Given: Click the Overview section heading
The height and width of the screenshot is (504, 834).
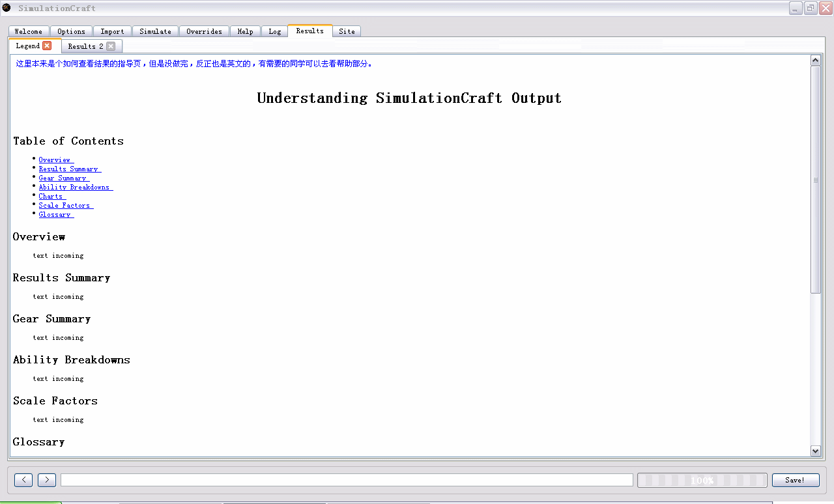Looking at the screenshot, I should [39, 236].
